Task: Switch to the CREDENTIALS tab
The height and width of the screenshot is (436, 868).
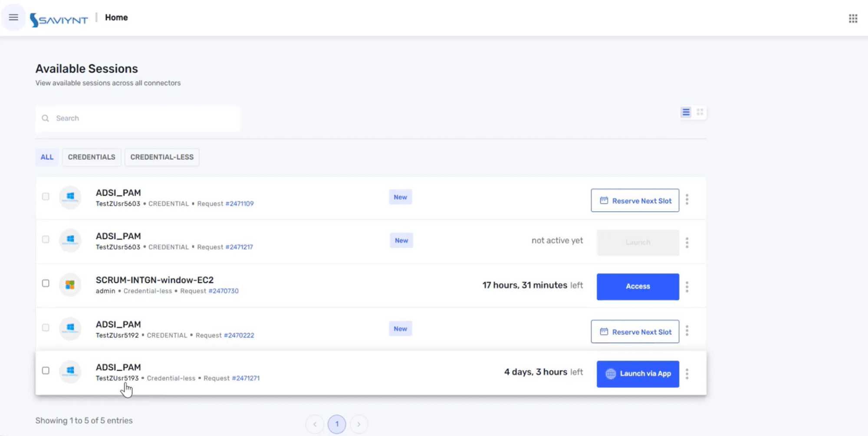Action: (91, 157)
